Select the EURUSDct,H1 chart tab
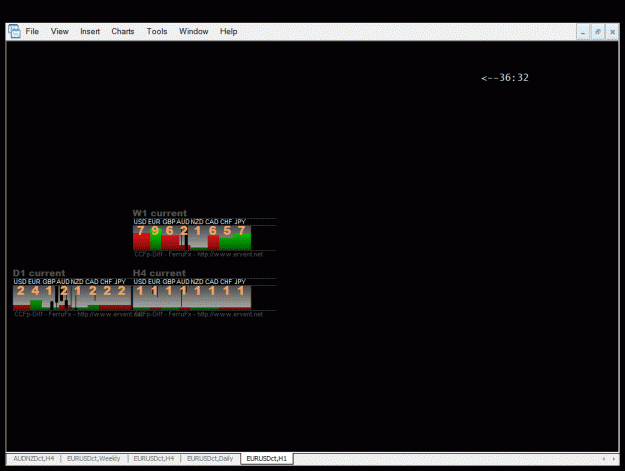This screenshot has width=625, height=471. [267, 459]
